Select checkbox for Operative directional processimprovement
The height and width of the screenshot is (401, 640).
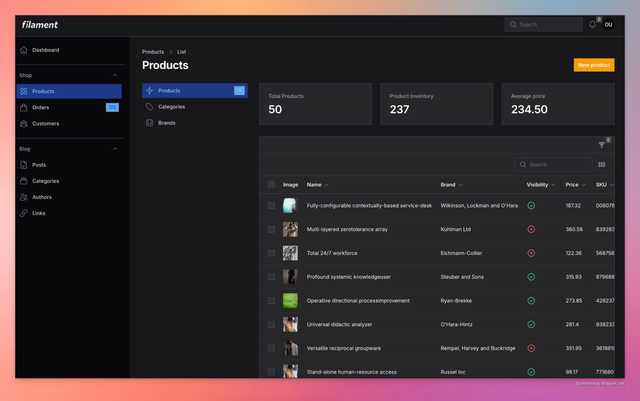271,301
